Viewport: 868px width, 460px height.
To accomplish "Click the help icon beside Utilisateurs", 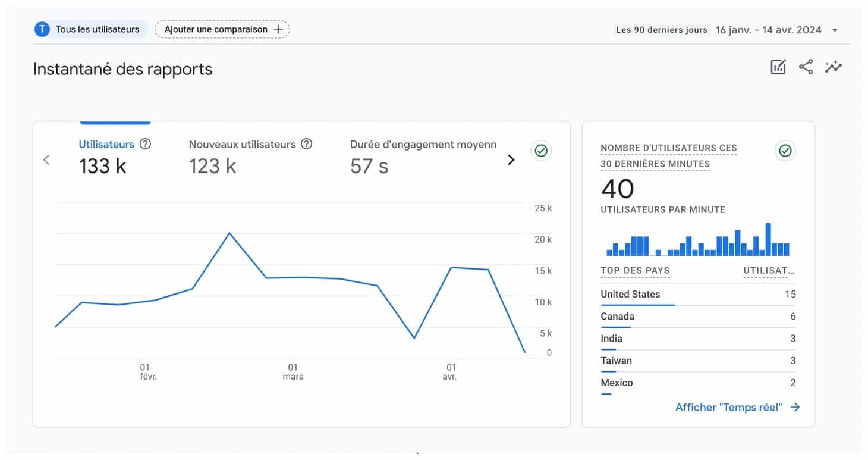I will pyautogui.click(x=145, y=144).
